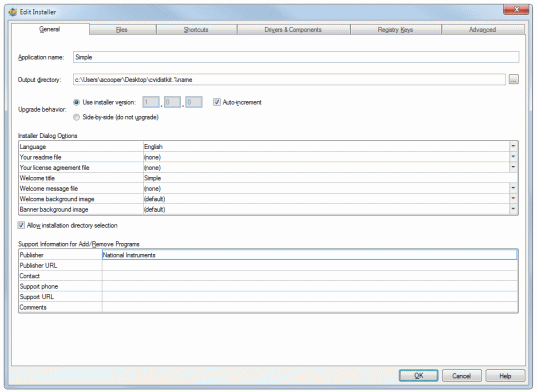The height and width of the screenshot is (392, 538).
Task: Switch to the General tab
Action: coord(50,29)
